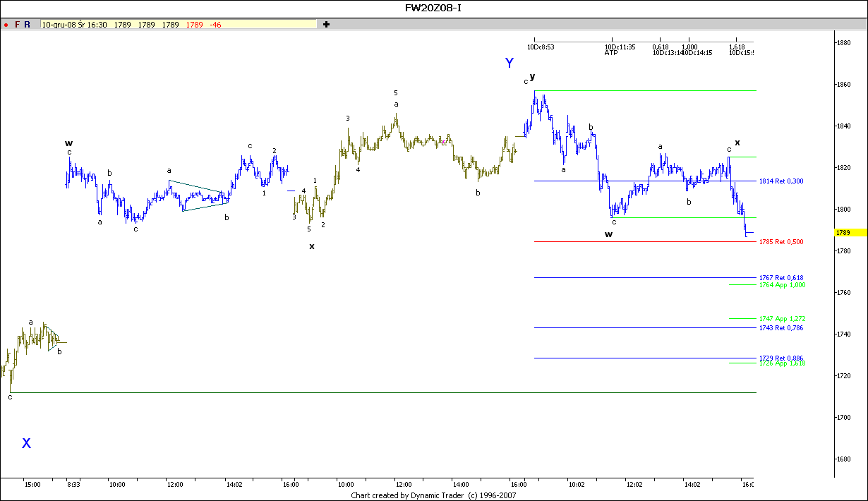This screenshot has width=868, height=501.
Task: Click the FW20Z08-I chart title
Action: [x=433, y=8]
